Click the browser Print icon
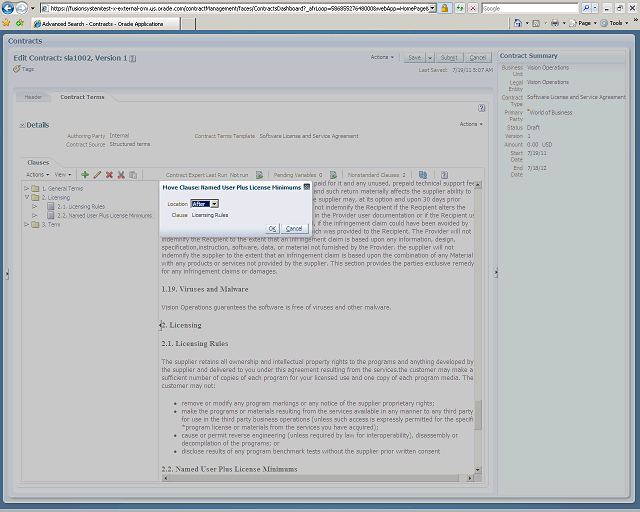 [555, 23]
